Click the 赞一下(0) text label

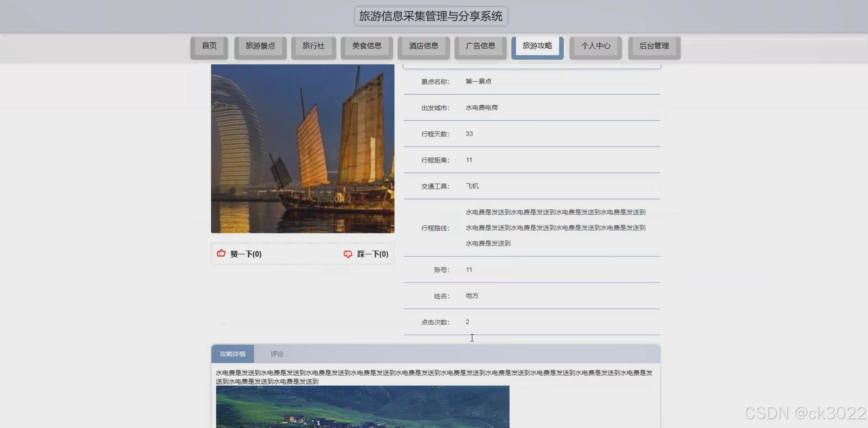(x=246, y=254)
